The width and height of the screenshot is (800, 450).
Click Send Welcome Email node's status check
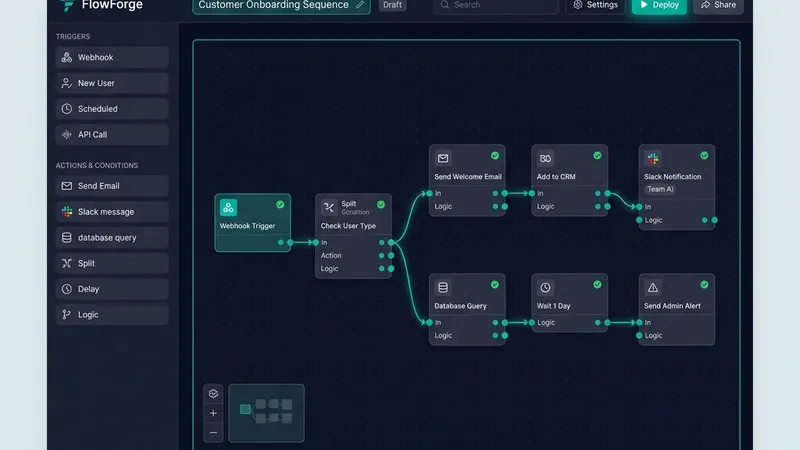click(x=495, y=156)
